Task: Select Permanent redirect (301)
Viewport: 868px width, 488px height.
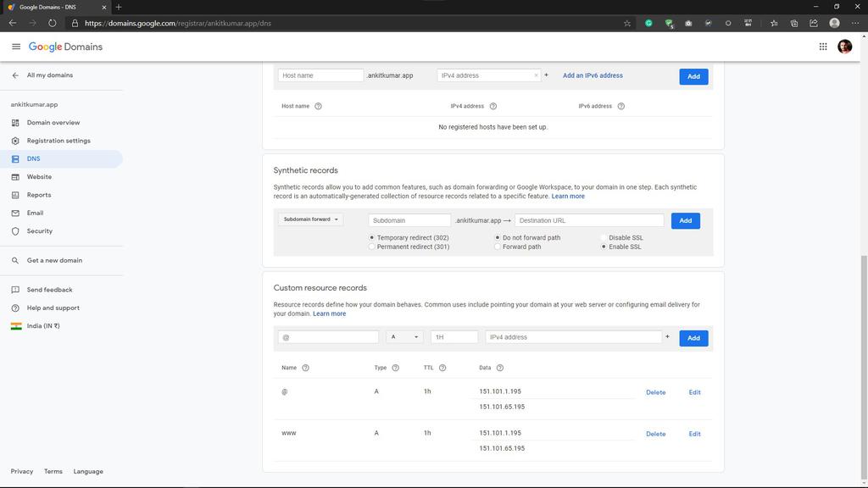Action: coord(372,247)
